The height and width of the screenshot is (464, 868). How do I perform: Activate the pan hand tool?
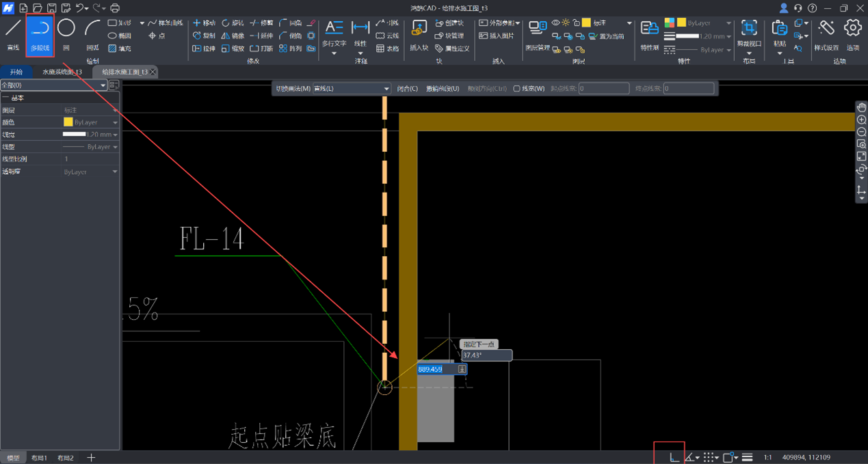[861, 107]
